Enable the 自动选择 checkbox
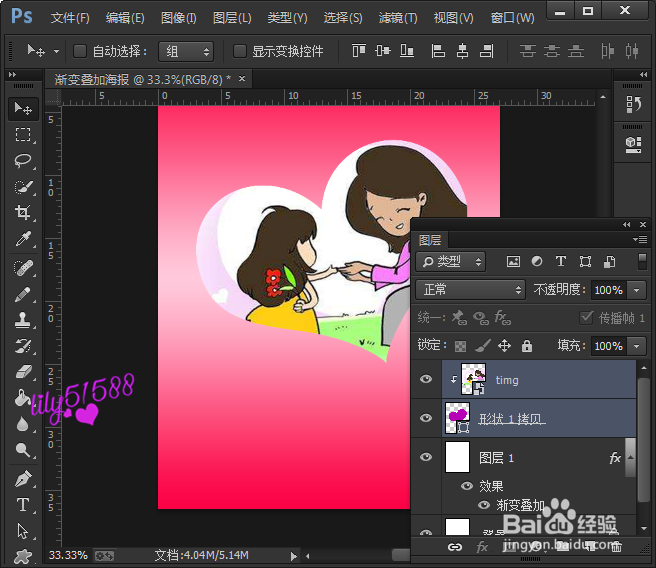The image size is (656, 568). click(79, 51)
